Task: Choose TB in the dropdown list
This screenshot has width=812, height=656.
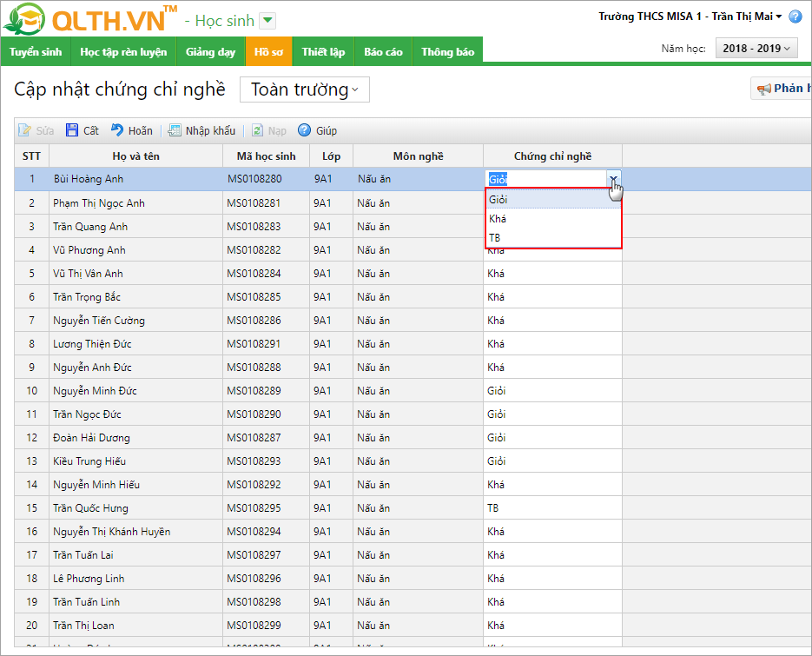Action: tap(553, 238)
